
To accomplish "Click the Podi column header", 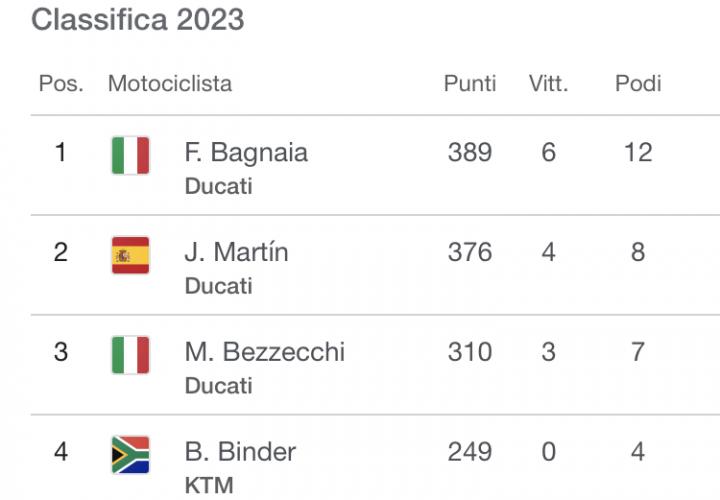I will (x=638, y=83).
